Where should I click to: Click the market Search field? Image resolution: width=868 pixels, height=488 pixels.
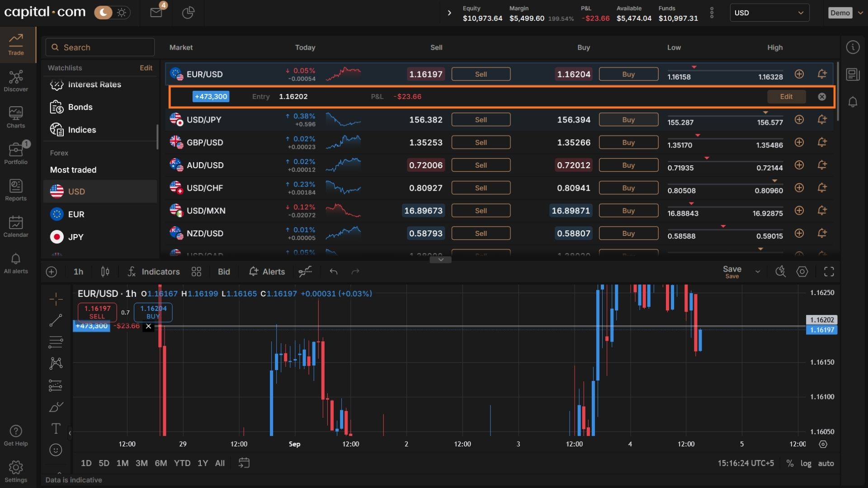point(100,47)
